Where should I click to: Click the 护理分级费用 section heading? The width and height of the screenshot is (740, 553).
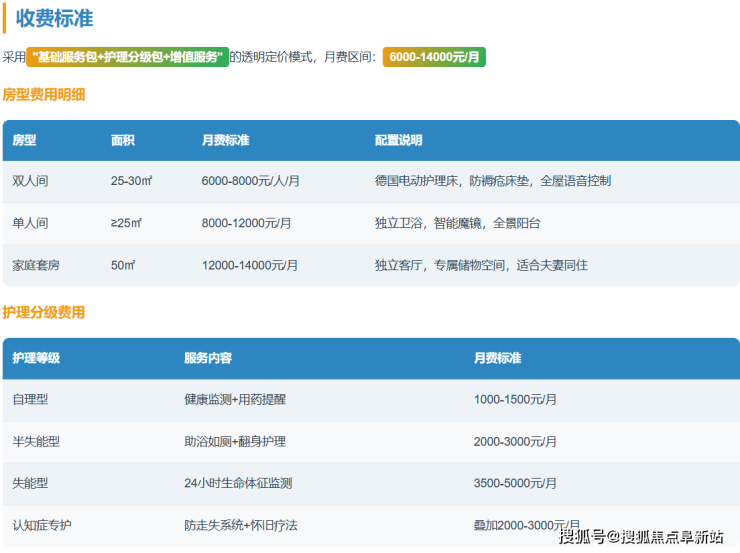(x=44, y=312)
